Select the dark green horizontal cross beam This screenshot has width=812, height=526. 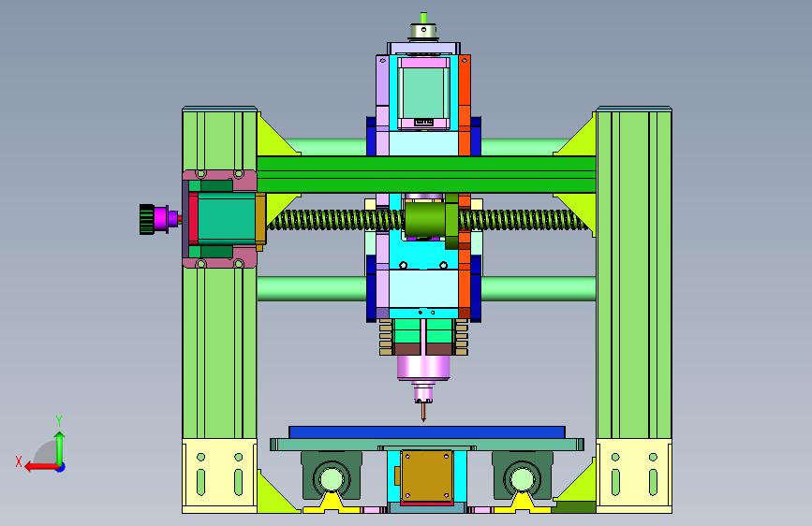tap(426, 174)
